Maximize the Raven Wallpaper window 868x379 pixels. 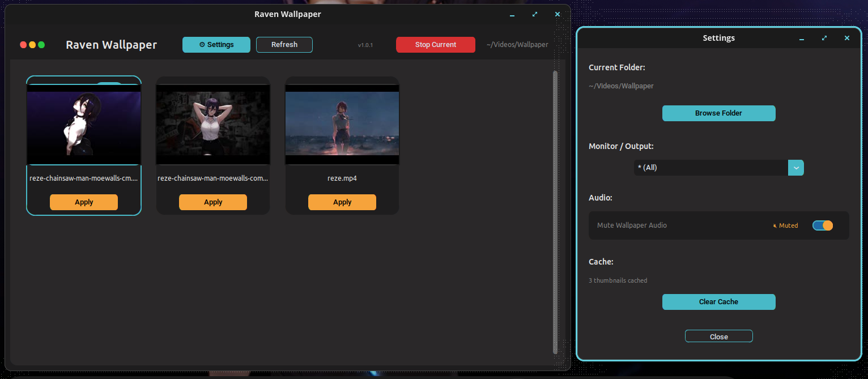(535, 15)
